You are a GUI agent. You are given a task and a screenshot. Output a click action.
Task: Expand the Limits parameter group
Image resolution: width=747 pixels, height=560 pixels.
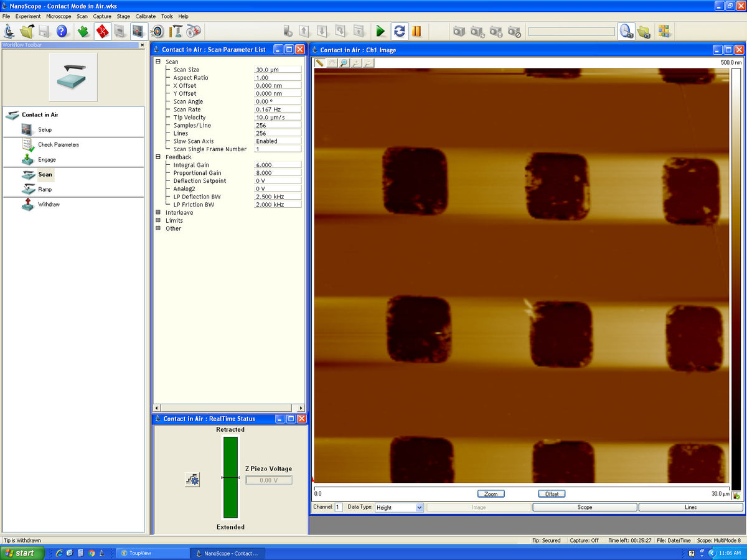(x=158, y=220)
